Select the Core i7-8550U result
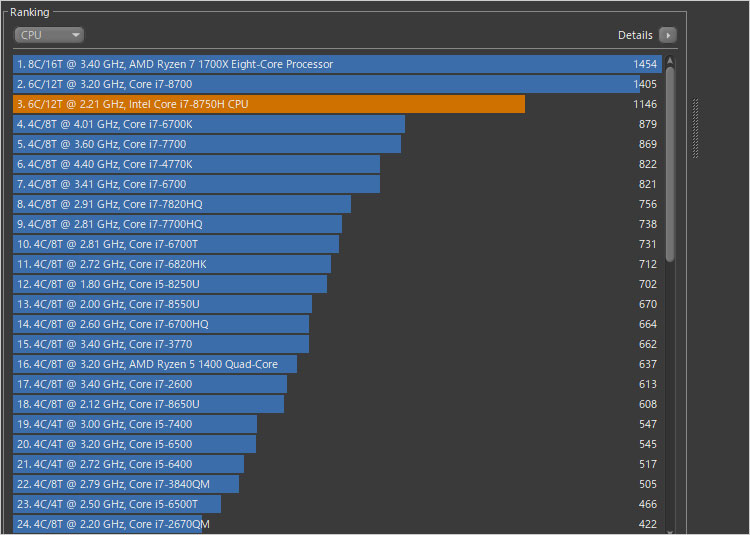This screenshot has height=535, width=750. [110, 304]
